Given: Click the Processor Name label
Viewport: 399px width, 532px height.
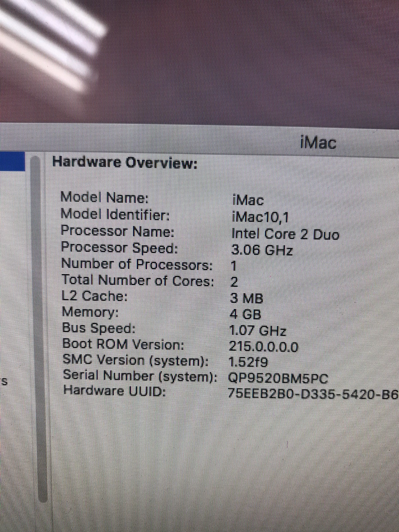Looking at the screenshot, I should click(118, 231).
